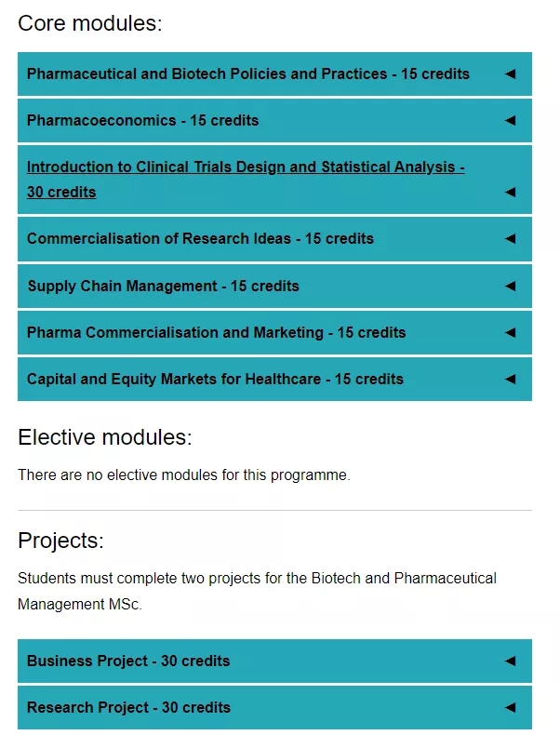Click arrow icon on Clinical Trials Design row
560x735 pixels.
pyautogui.click(x=511, y=193)
